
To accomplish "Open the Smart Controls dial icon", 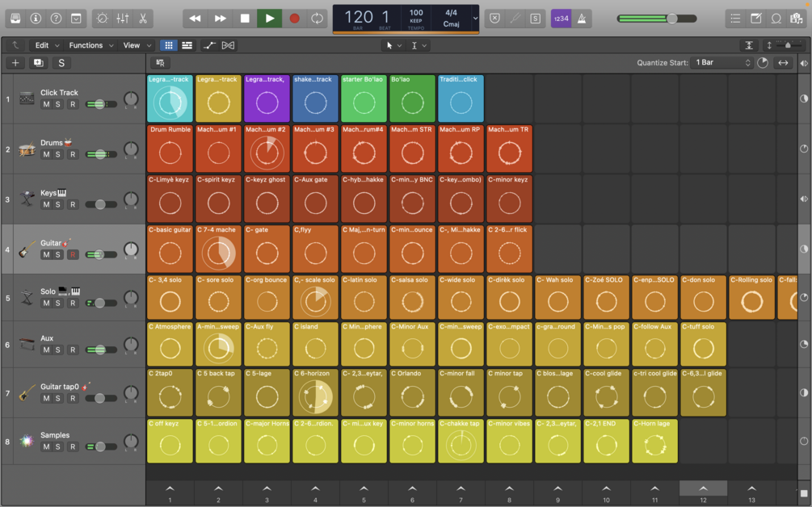I will 103,19.
